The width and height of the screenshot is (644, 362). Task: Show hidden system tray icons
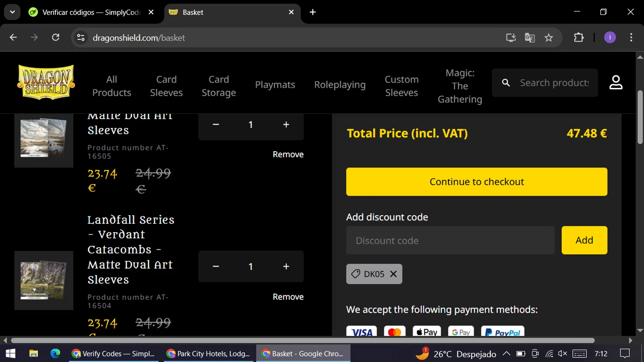507,353
